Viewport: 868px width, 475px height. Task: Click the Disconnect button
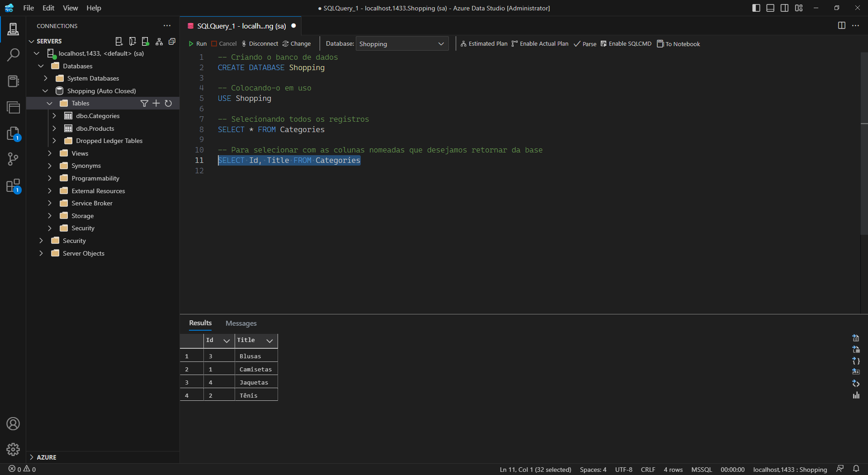coord(260,44)
